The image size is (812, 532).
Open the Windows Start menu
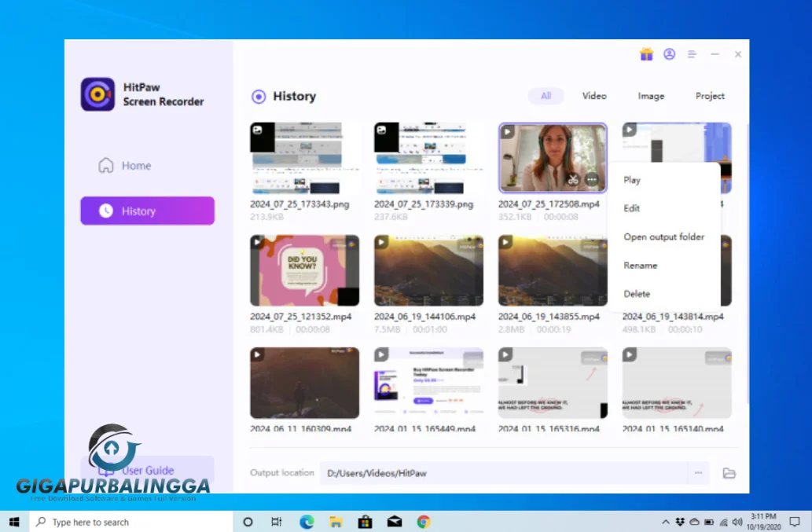[13, 521]
